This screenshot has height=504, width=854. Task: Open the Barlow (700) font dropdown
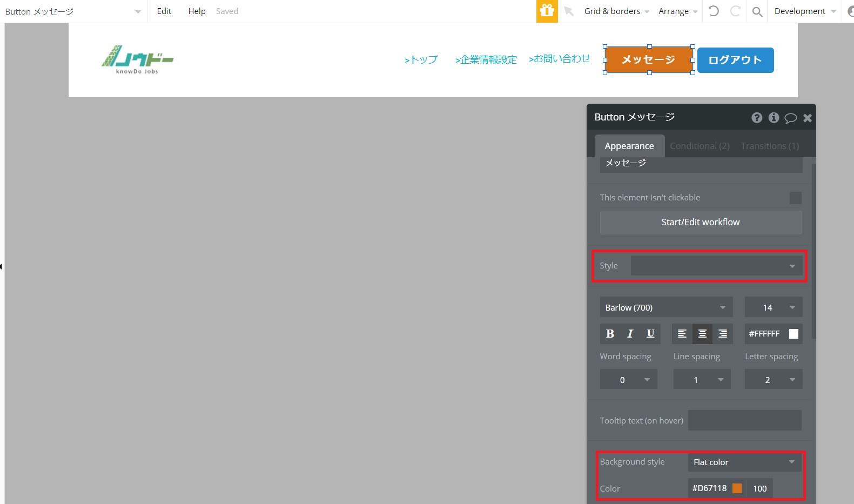click(x=666, y=307)
